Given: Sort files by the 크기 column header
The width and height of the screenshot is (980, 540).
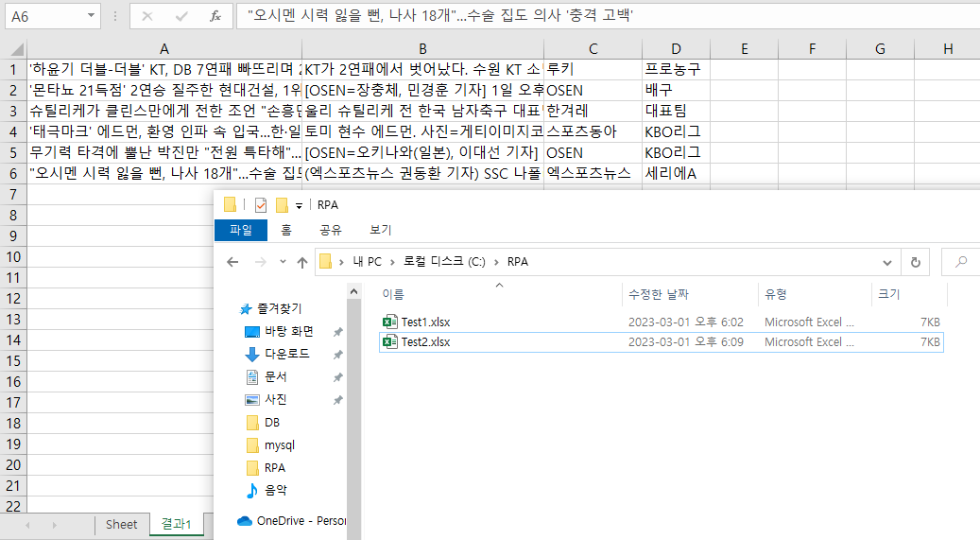Looking at the screenshot, I should click(909, 294).
